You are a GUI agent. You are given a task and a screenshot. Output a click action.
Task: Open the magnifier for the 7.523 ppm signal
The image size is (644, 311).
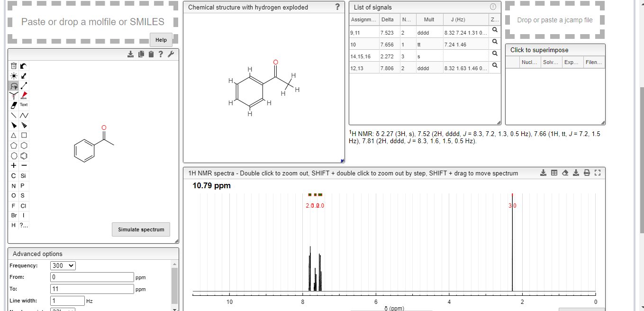[x=494, y=30]
